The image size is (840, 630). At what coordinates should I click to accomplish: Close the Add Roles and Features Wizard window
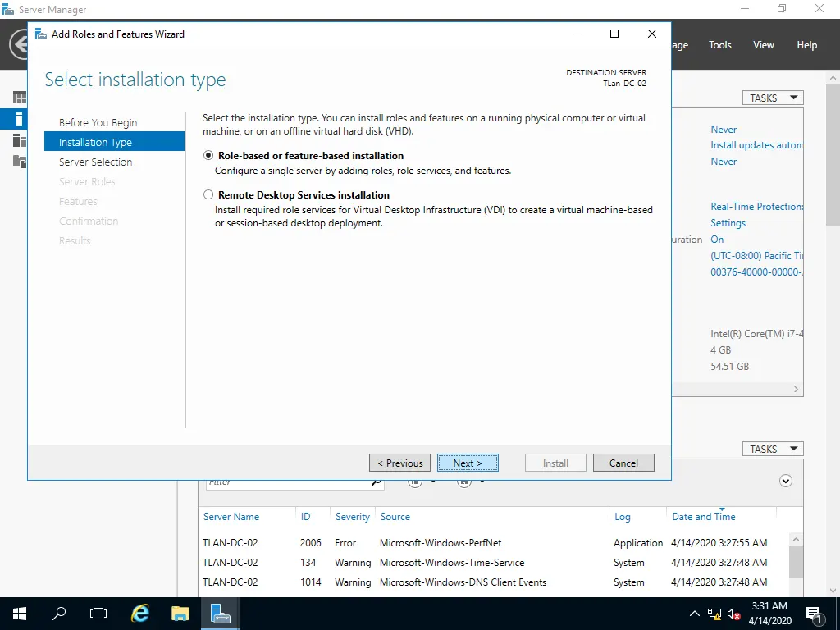pos(652,34)
